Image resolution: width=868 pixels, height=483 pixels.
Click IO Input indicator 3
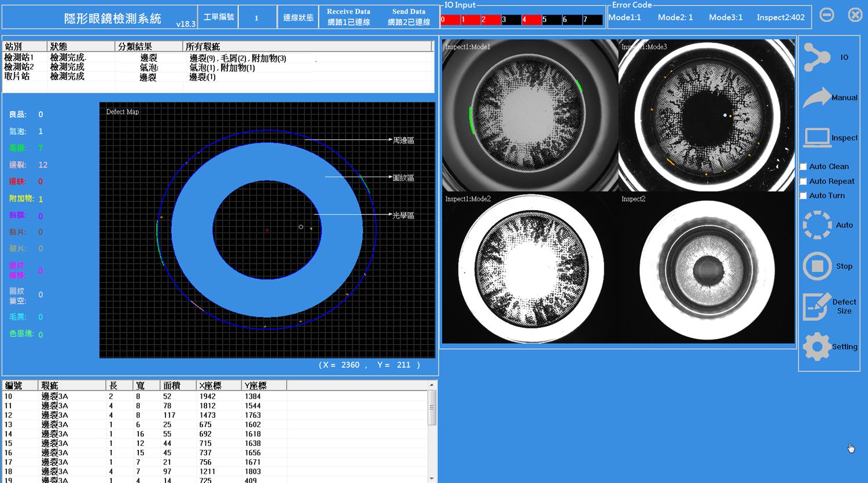[511, 20]
